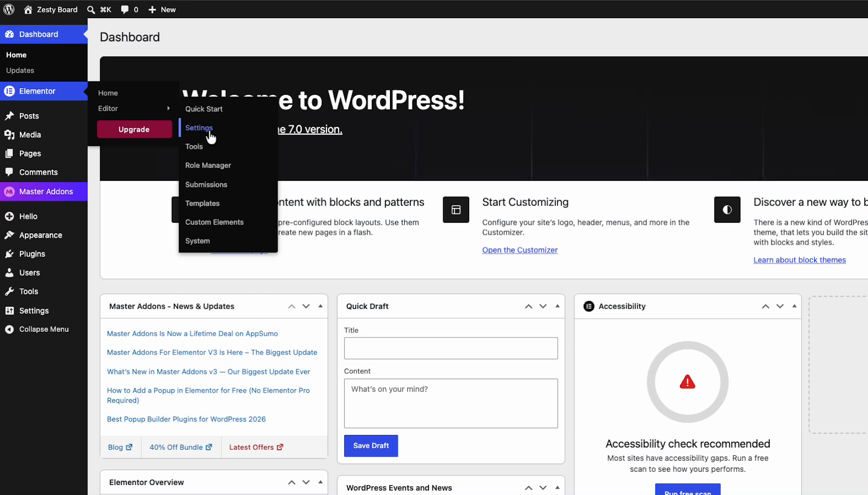Click the Quick Draft Title field
This screenshot has width=868, height=495.
[451, 348]
